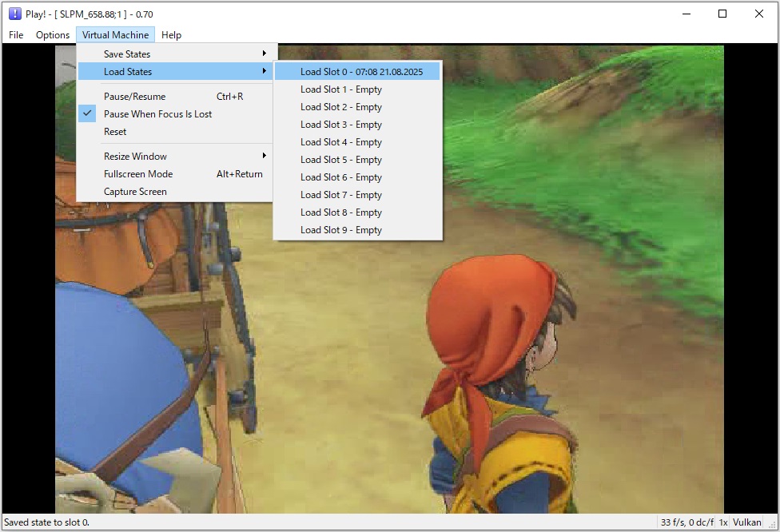Select Load Slot 8 - Empty
This screenshot has width=780, height=532.
358,212
